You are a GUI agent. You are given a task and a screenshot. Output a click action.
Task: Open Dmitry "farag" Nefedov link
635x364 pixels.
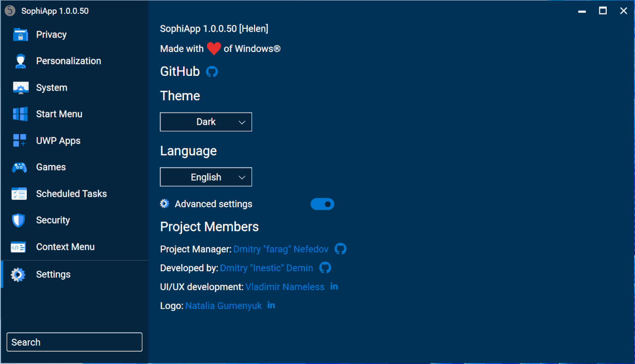coord(281,249)
